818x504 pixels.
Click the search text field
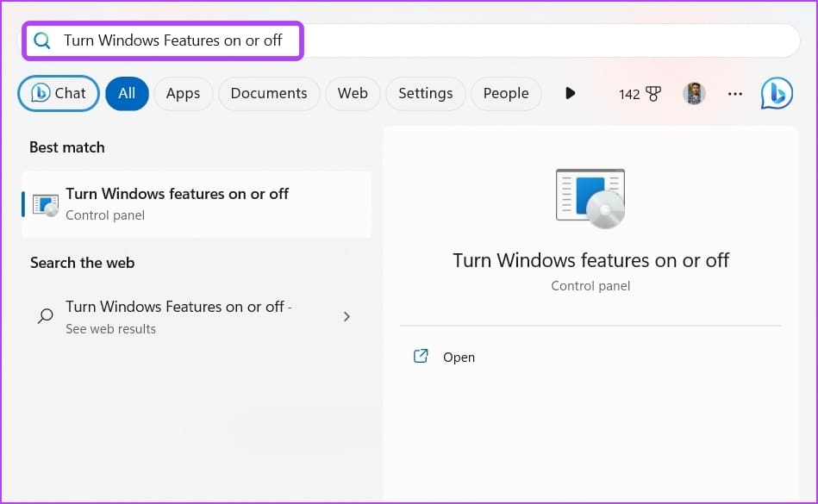410,40
